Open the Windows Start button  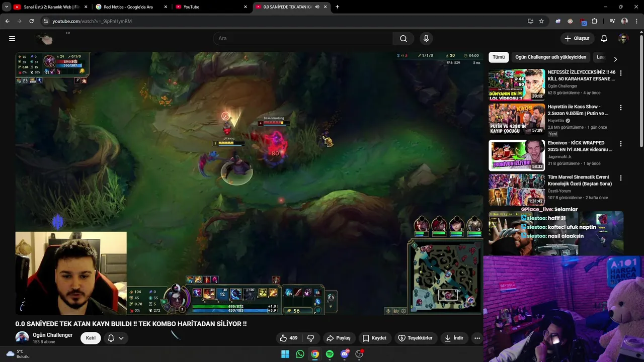(x=285, y=354)
